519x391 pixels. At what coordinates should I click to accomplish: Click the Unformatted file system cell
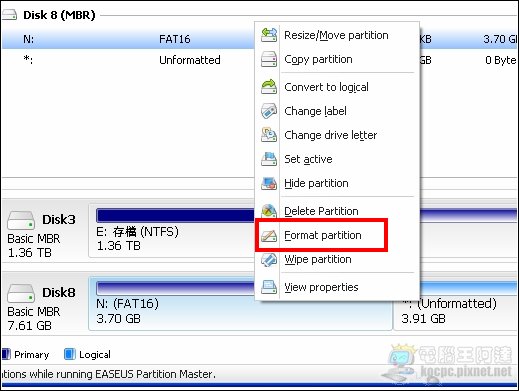click(190, 60)
